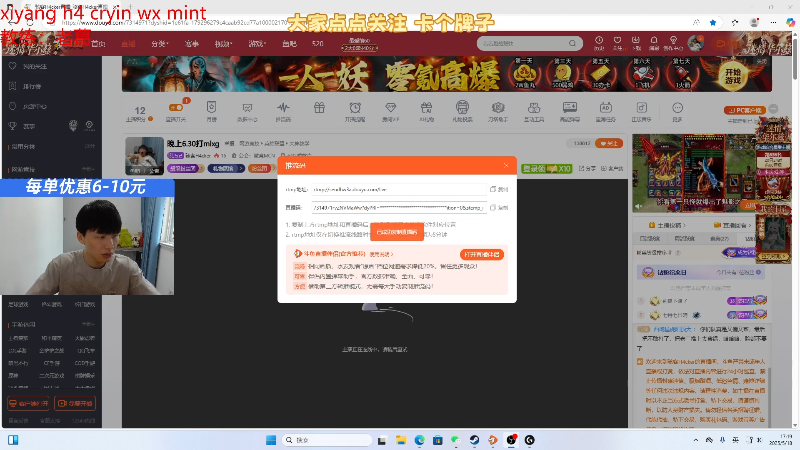Expand the games dropdown in navigation
Viewport: 800px width, 450px height.
pos(257,44)
